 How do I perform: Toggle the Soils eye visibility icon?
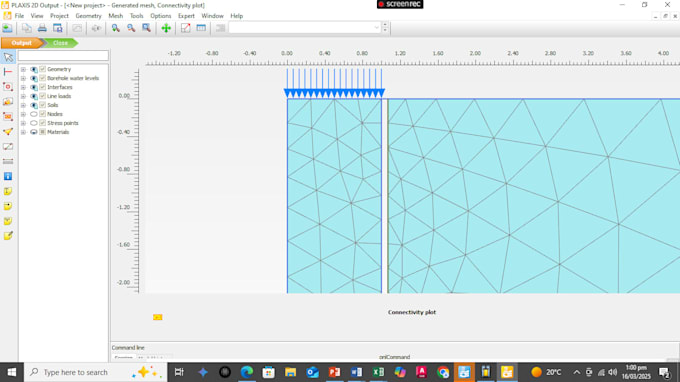(33, 105)
